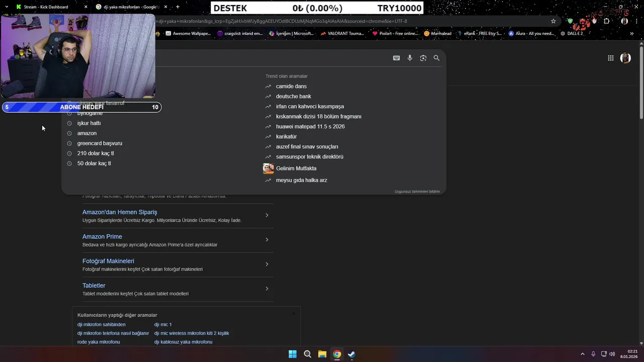This screenshot has height=362, width=644.
Task: Switch to the Stream - Kick Dashboard tab
Action: pos(45,7)
